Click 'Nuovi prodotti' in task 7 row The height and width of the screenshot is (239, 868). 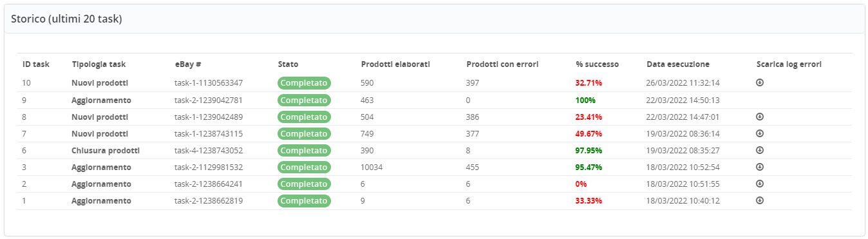coord(100,133)
